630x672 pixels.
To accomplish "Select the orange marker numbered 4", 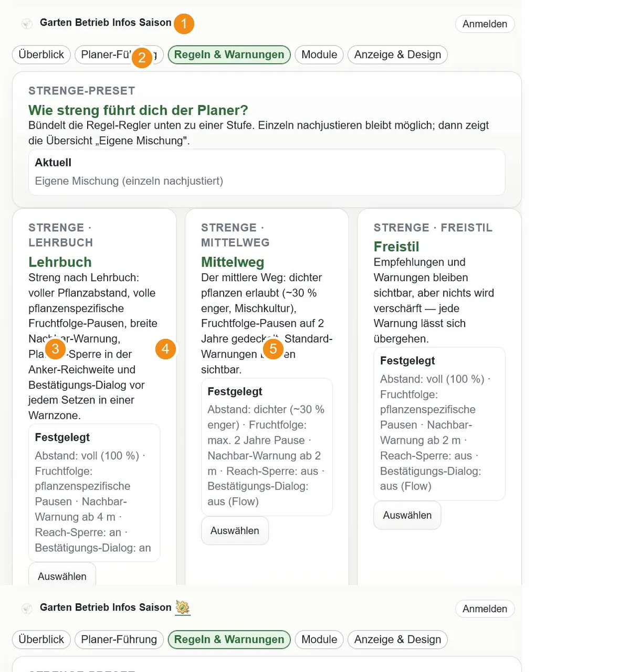I will [x=165, y=349].
